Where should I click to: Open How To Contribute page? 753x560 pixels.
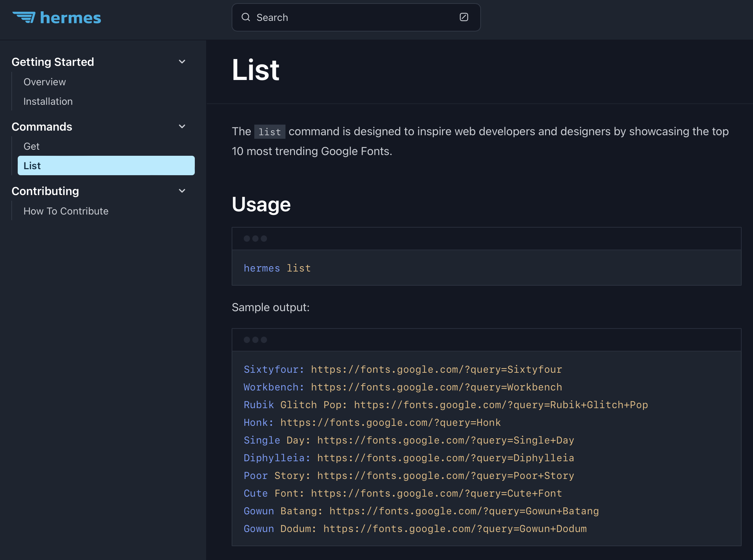[x=66, y=211]
